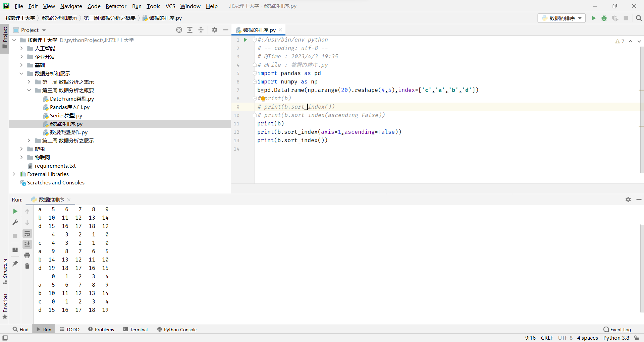Click the editor vertical scrollbar
The image size is (644, 342).
[x=642, y=111]
